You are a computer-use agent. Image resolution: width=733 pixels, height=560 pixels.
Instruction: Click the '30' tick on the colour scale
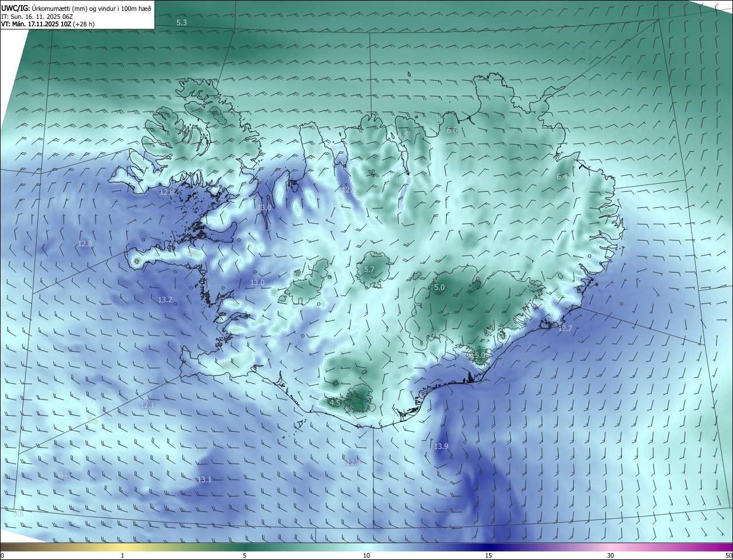coord(610,555)
